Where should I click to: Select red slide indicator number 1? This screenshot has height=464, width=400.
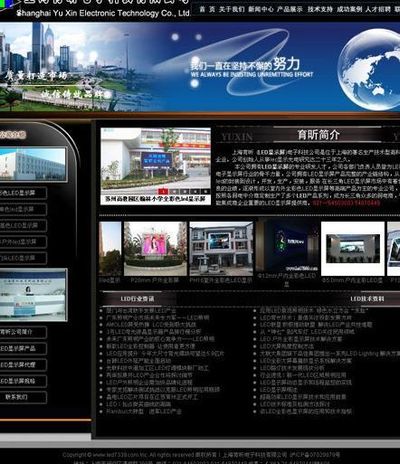[x=163, y=191]
